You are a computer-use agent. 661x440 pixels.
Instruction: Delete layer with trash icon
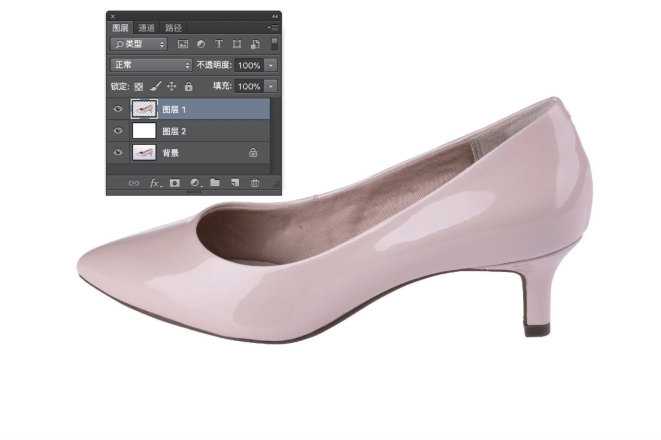(x=255, y=183)
